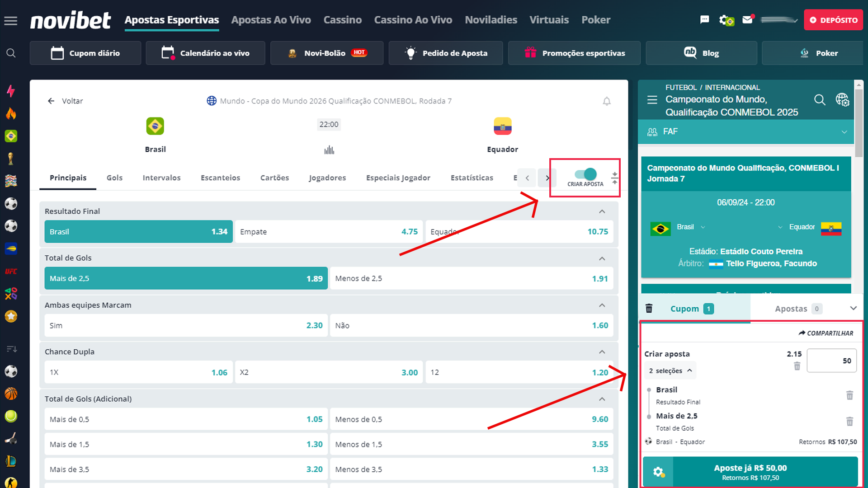Open the search magnifier in left sidebar

pyautogui.click(x=11, y=53)
